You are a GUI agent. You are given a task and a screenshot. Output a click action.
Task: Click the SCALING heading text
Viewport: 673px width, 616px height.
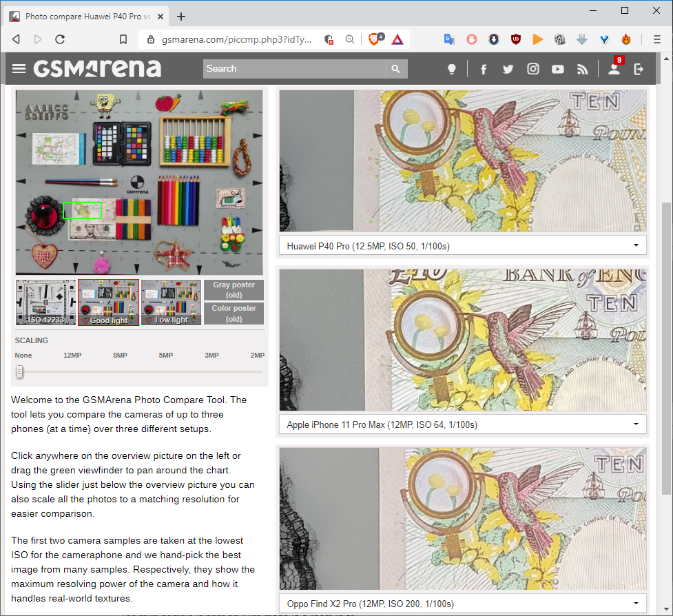coord(31,340)
